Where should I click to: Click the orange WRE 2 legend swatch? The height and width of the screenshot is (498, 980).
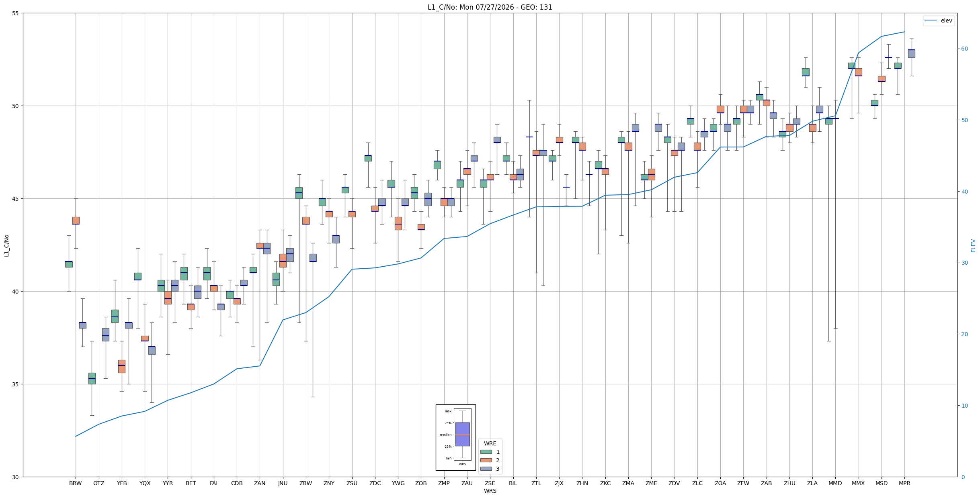(x=486, y=460)
